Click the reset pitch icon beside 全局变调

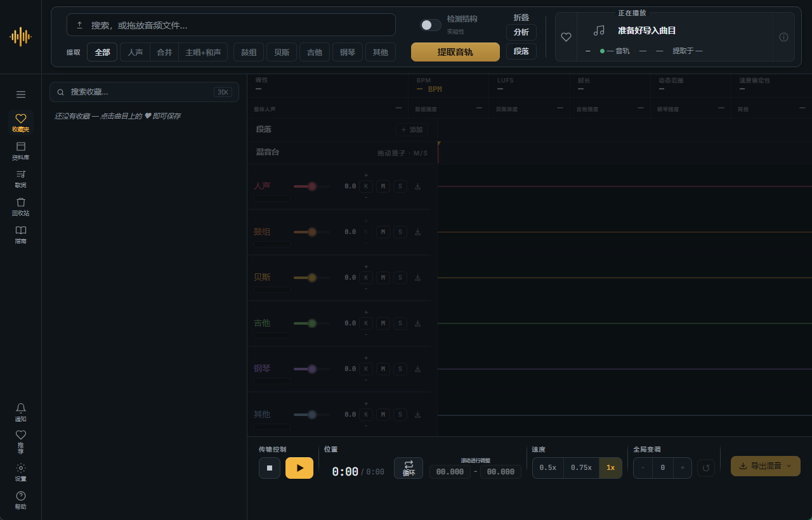pos(706,468)
